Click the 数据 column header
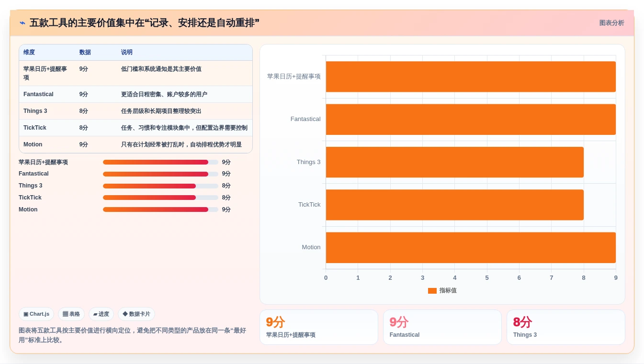 [85, 53]
